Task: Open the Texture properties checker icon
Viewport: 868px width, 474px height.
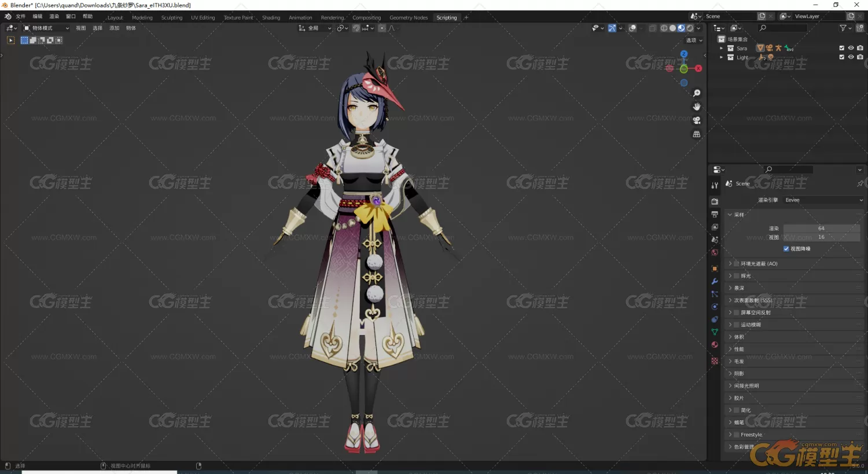Action: pos(715,361)
